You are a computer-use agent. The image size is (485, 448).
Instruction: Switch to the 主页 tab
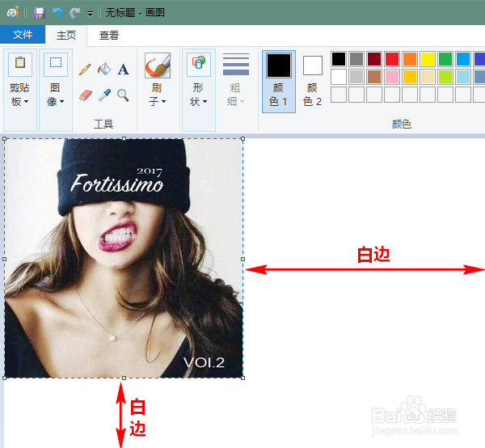(x=66, y=35)
